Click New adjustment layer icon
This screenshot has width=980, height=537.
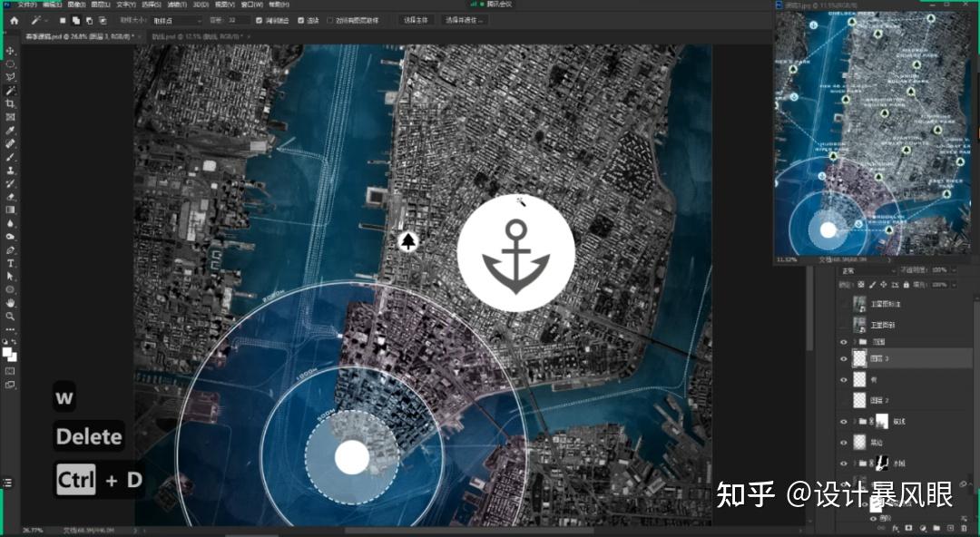click(x=923, y=529)
